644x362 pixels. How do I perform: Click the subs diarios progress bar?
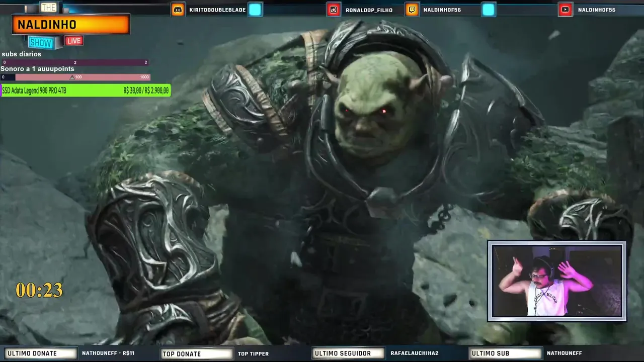point(74,62)
